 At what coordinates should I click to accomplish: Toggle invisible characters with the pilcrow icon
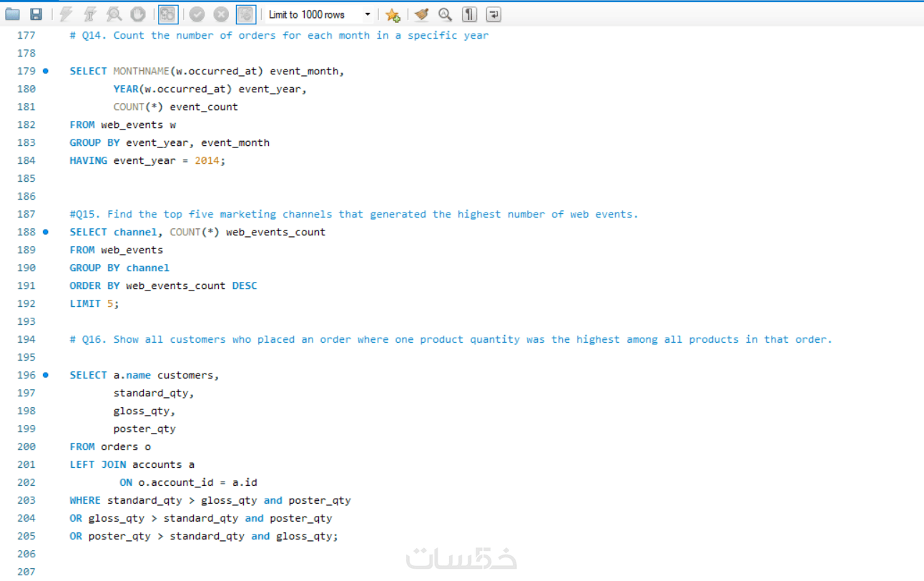[469, 14]
